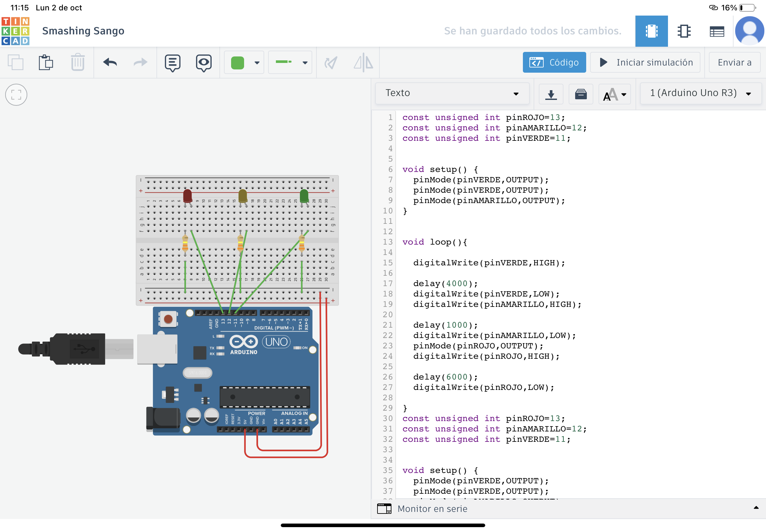Screen dimensions: 766x532
Task: Switch to circuit view
Action: tap(651, 31)
